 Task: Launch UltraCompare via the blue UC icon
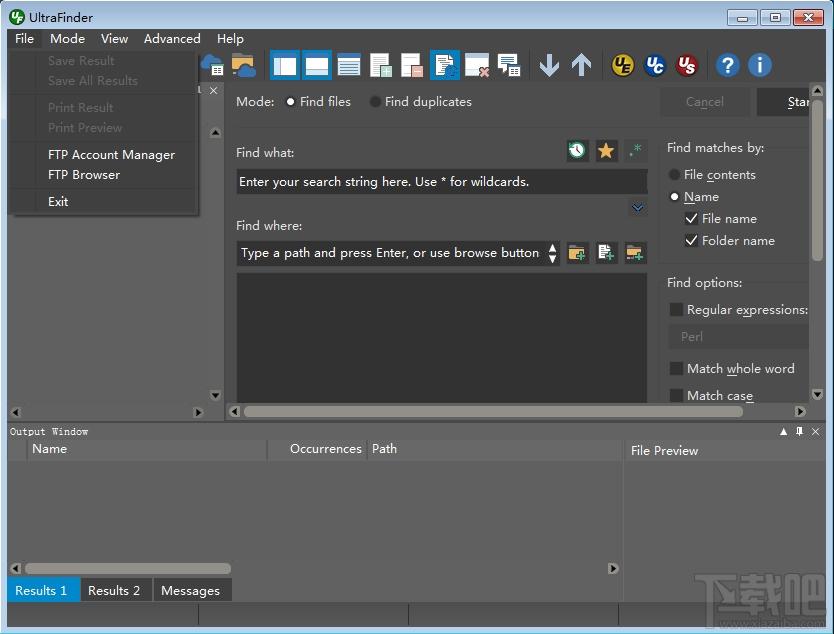point(655,65)
